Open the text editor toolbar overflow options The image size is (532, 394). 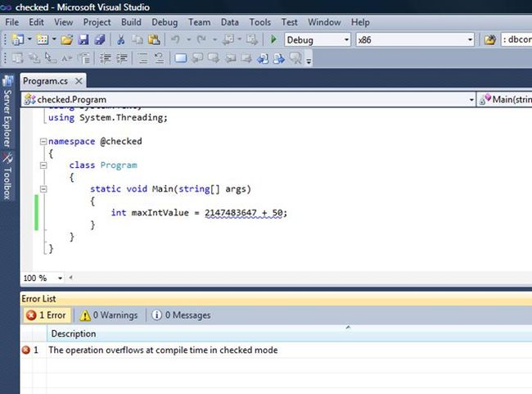309,61
